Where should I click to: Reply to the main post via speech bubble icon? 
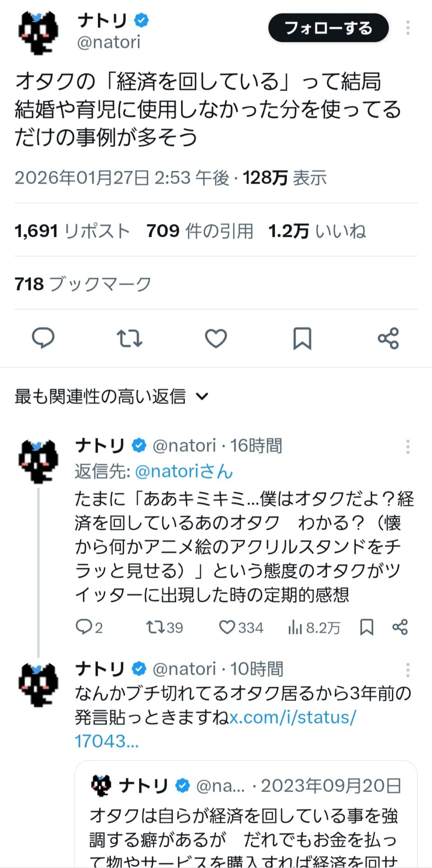[x=43, y=338]
